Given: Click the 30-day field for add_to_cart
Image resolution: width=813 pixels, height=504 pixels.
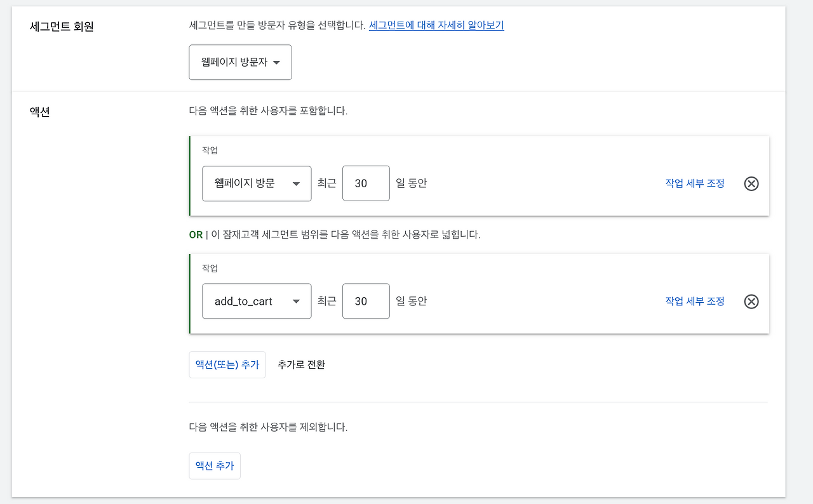Looking at the screenshot, I should pyautogui.click(x=366, y=302).
